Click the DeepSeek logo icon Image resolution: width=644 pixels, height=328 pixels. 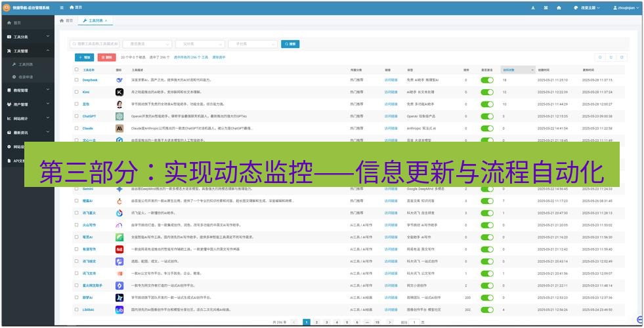(119, 80)
